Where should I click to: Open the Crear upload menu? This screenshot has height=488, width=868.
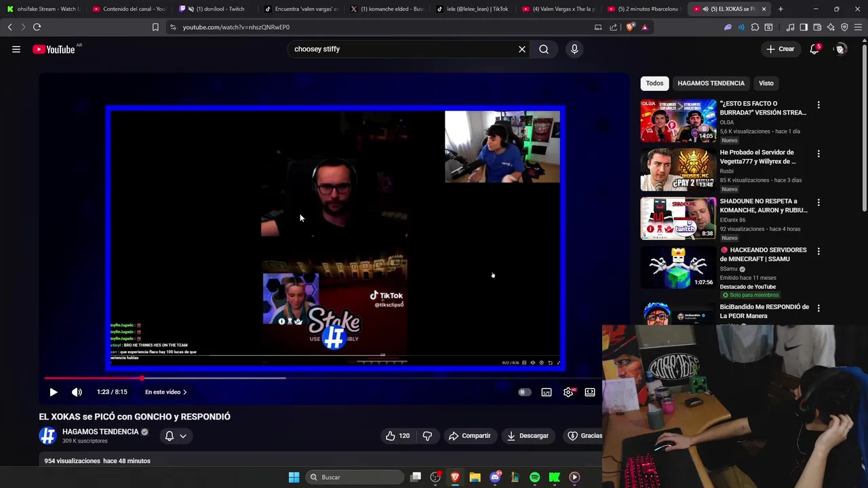(x=780, y=49)
